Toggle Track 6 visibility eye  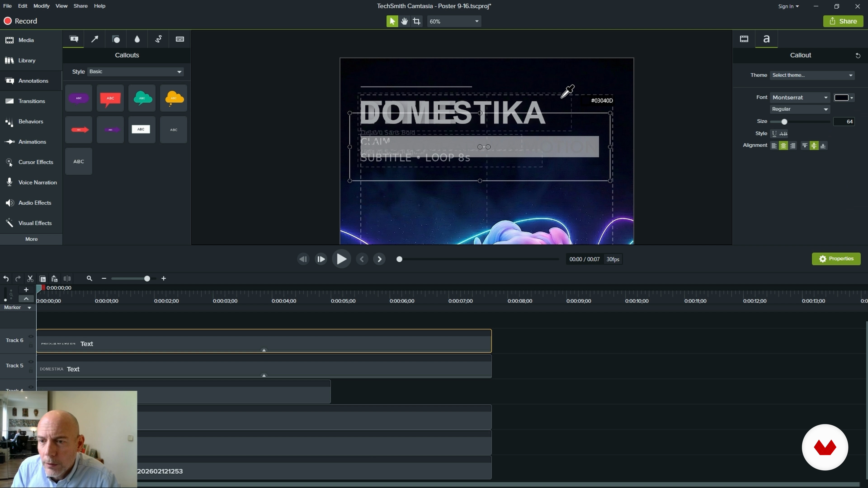point(31,336)
